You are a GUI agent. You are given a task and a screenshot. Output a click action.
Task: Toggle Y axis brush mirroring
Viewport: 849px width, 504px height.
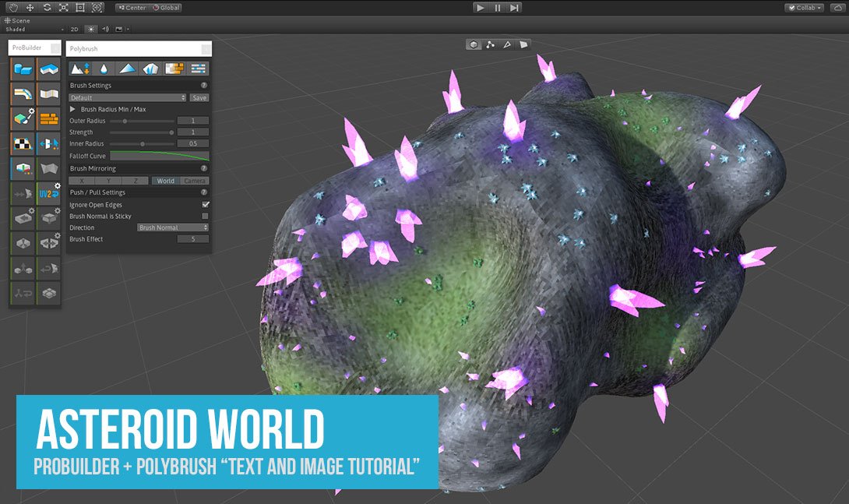pyautogui.click(x=109, y=181)
